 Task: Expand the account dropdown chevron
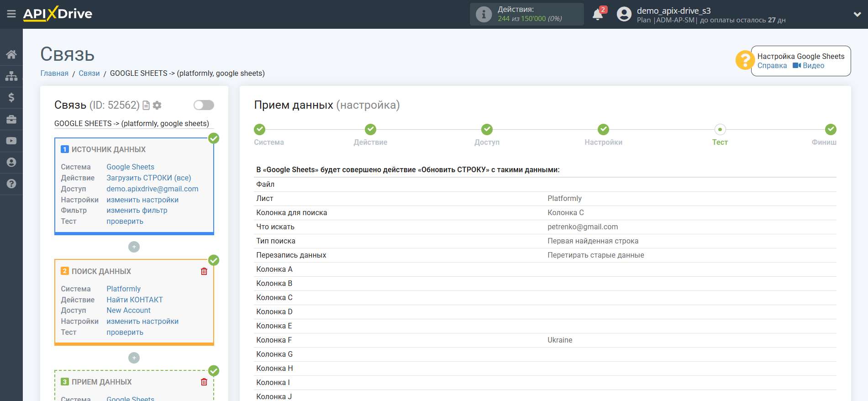857,14
